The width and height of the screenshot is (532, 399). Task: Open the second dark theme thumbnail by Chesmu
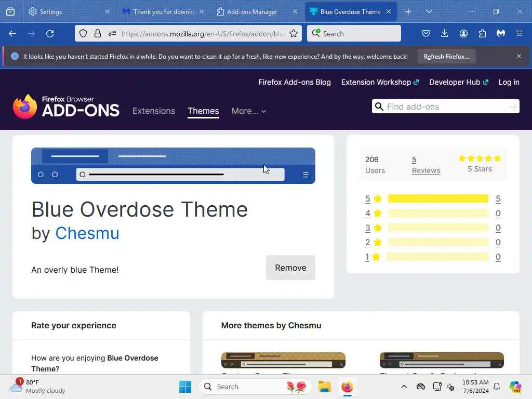point(442,360)
